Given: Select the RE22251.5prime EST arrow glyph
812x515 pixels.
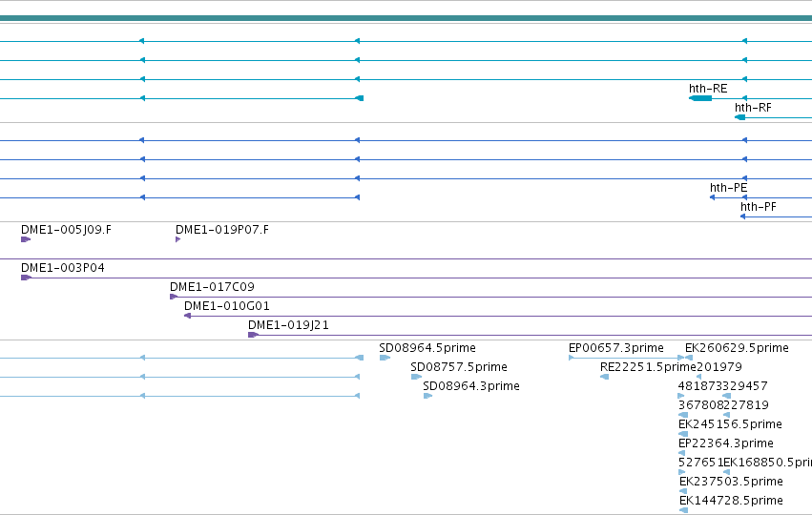Looking at the screenshot, I should (x=604, y=377).
